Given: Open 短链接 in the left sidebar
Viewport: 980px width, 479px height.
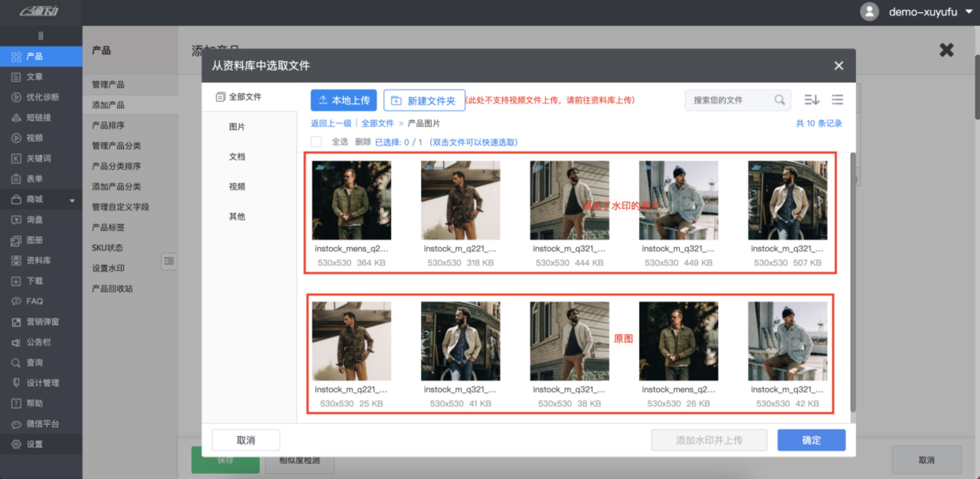Looking at the screenshot, I should tap(38, 117).
